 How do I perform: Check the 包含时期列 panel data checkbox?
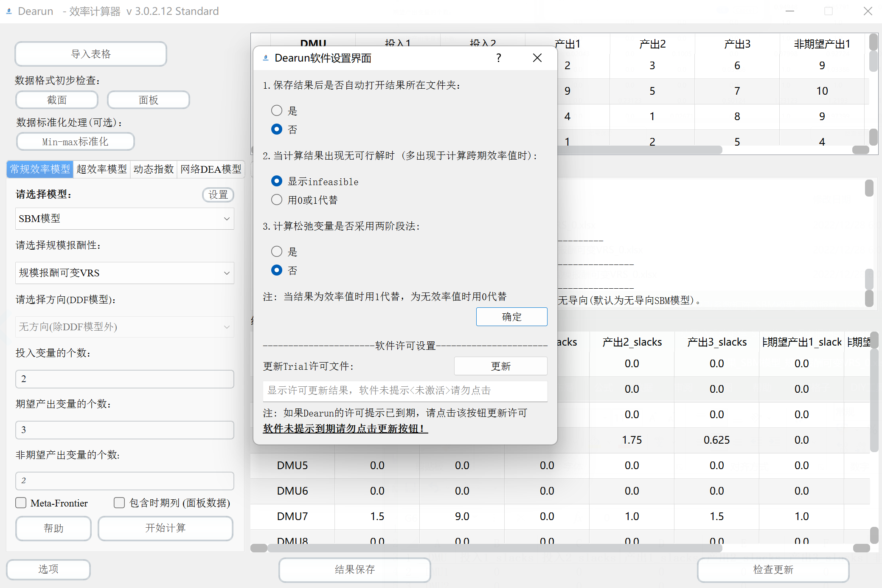tap(119, 503)
